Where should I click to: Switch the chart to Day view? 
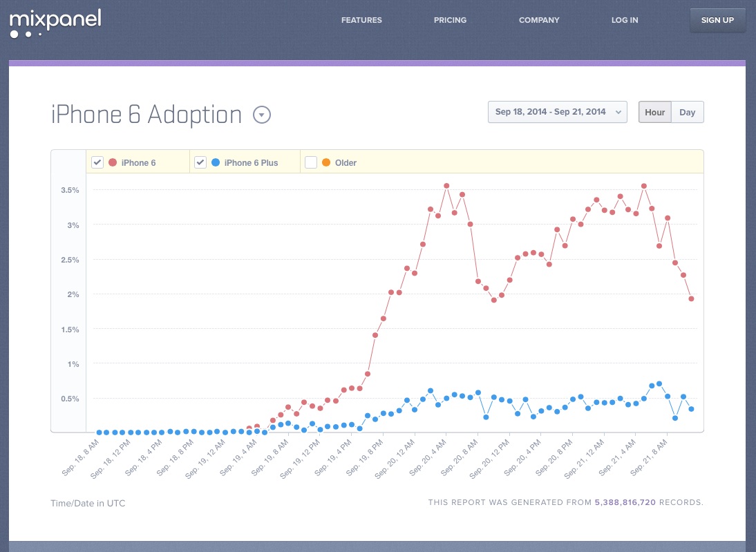coord(688,112)
